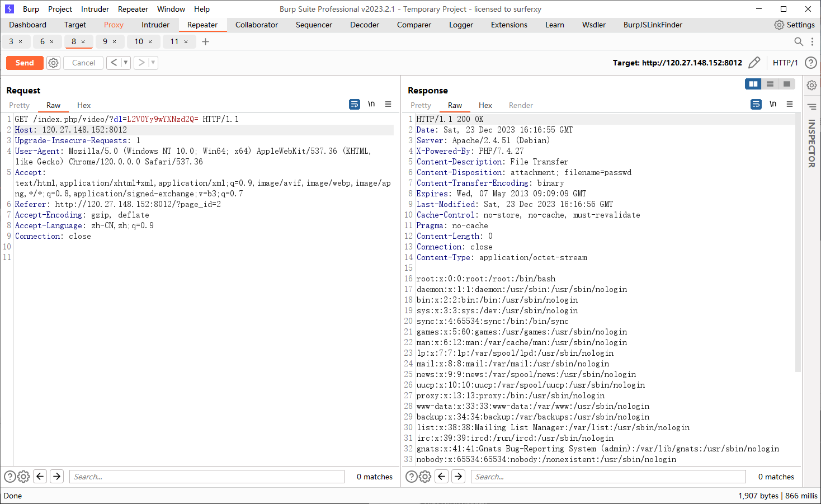Switch to combined tab layout view

(x=787, y=84)
